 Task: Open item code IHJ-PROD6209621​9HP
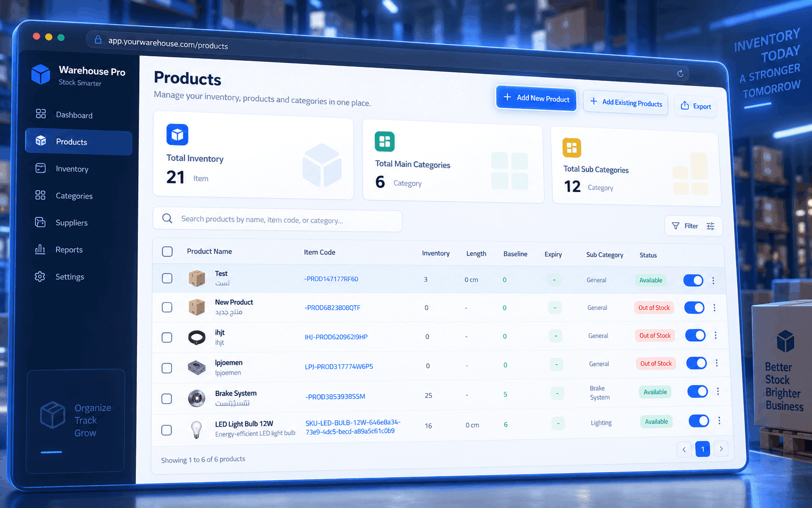336,337
